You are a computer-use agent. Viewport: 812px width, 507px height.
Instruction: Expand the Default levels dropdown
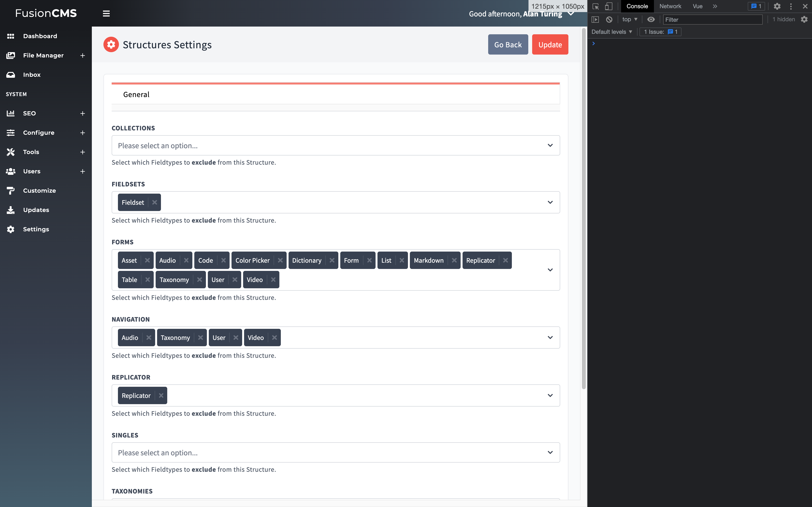[x=611, y=32]
